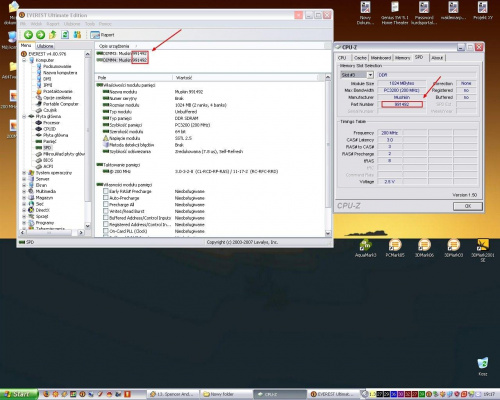Viewport: 500px width, 400px height.
Task: Select the Podsumowanie tree item
Action: tap(57, 66)
